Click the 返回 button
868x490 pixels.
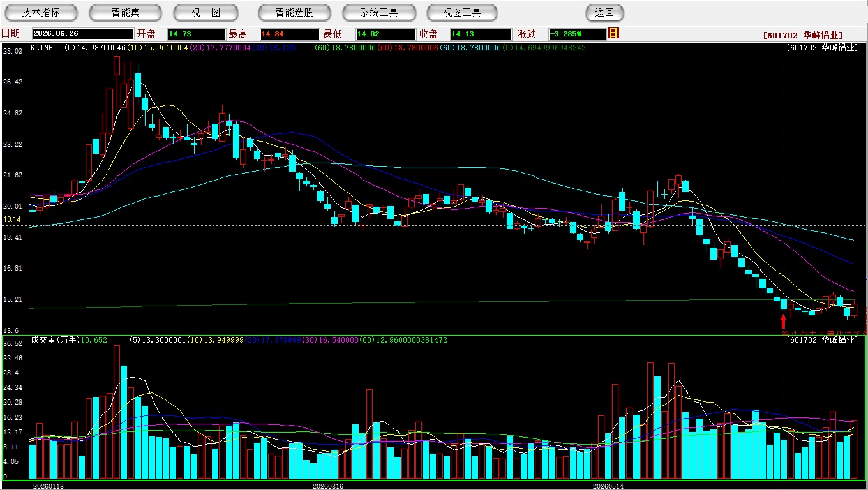tap(604, 13)
